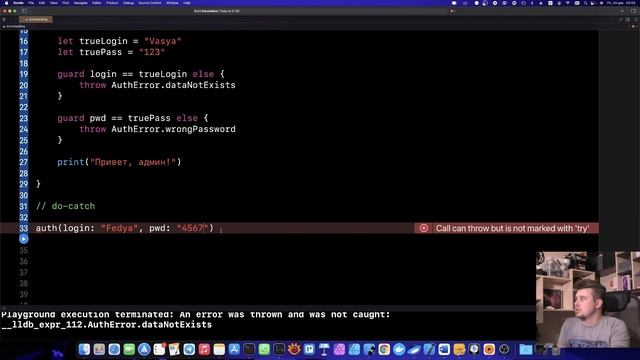Open the Apple menu
640x360 pixels.
point(6,3)
